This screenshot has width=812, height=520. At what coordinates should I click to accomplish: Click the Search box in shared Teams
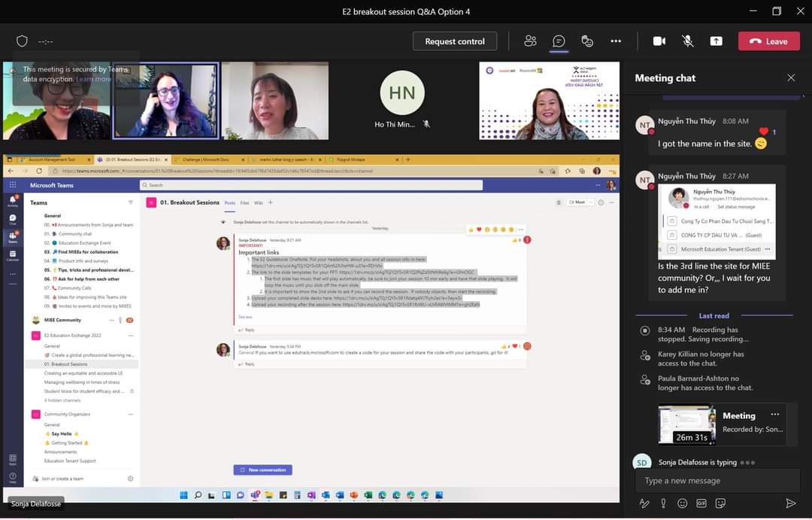311,185
